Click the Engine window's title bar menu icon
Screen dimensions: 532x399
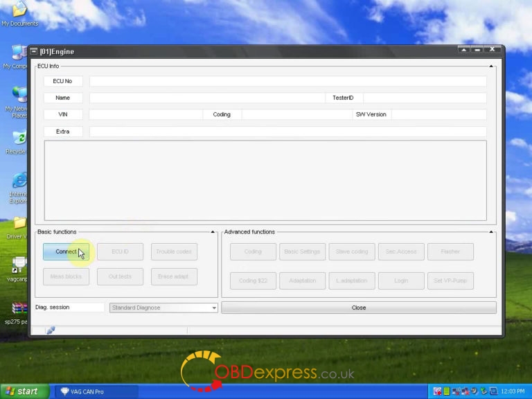point(33,51)
